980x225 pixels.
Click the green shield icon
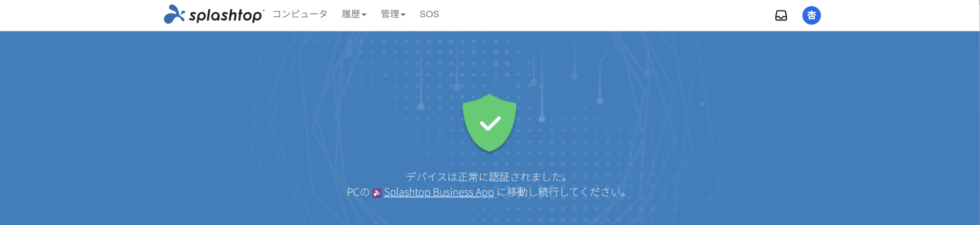tap(490, 123)
